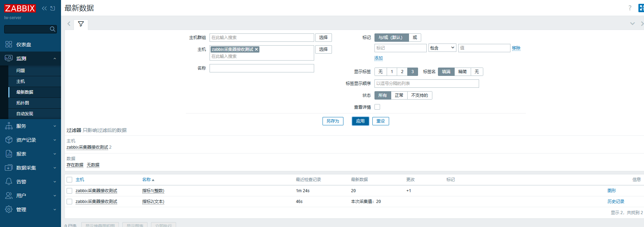Image resolution: width=644 pixels, height=227 pixels.
Task: Click the 添加 tag link
Action: click(x=379, y=58)
